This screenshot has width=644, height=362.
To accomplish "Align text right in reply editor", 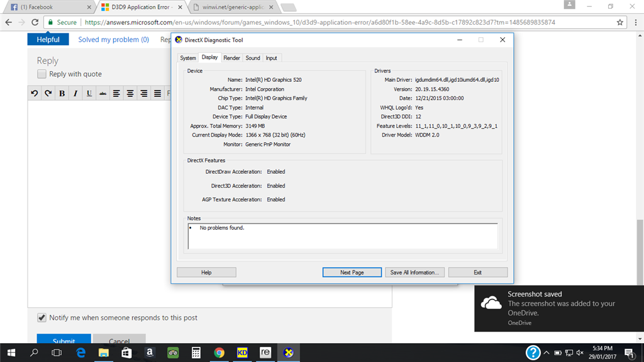I will (144, 93).
